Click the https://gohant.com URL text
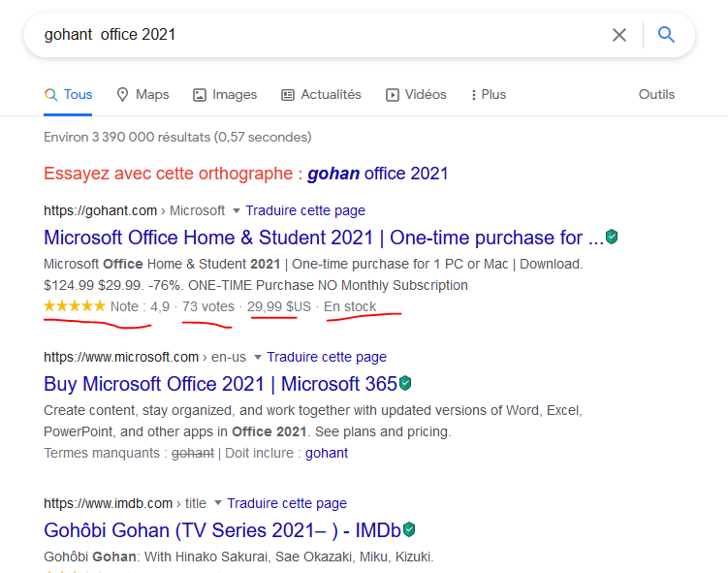Screen dimensions: 728x573 [100, 210]
